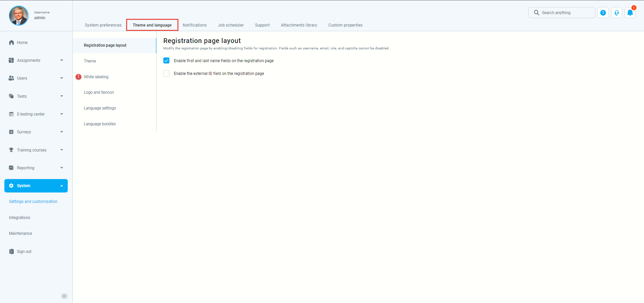Open the notifications bell icon
The image size is (644, 303).
tap(630, 13)
